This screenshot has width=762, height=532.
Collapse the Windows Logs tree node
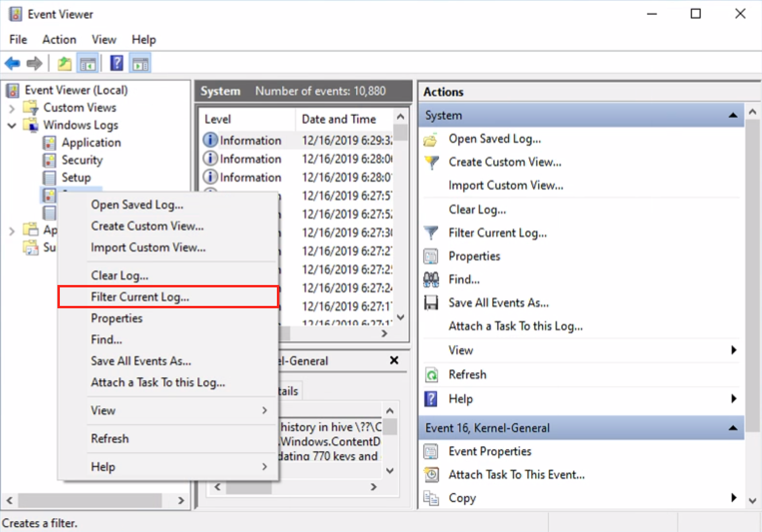[x=12, y=125]
